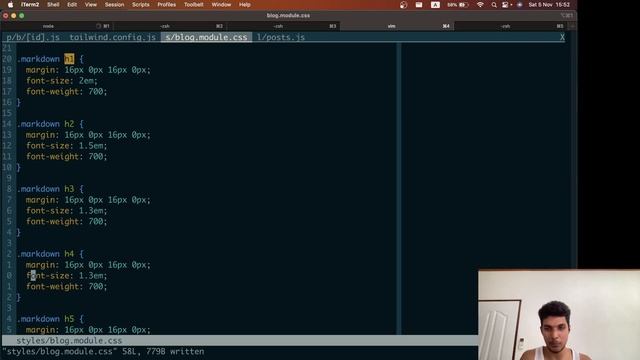Click the 'font-size: 2em;' line
640x360 pixels.
coord(62,81)
